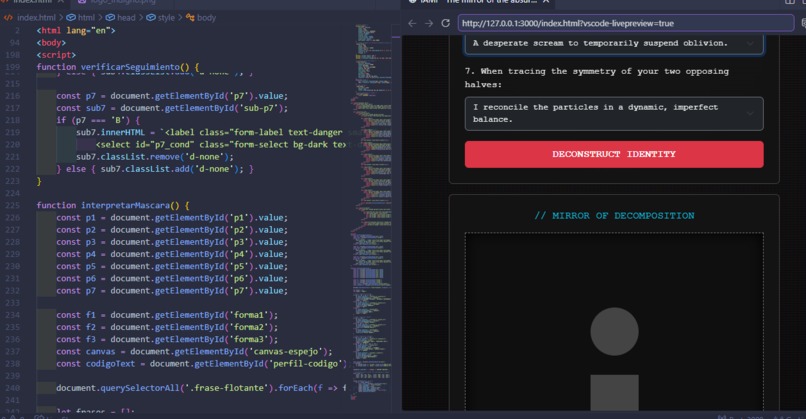Image resolution: width=806 pixels, height=419 pixels.
Task: Jump to sticky line '<script>'
Action: (x=56, y=54)
